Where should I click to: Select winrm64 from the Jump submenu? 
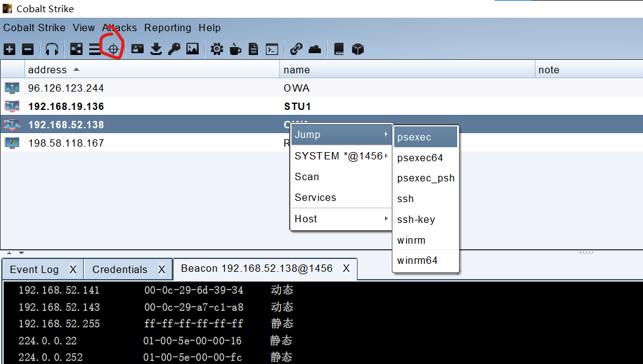pyautogui.click(x=425, y=260)
